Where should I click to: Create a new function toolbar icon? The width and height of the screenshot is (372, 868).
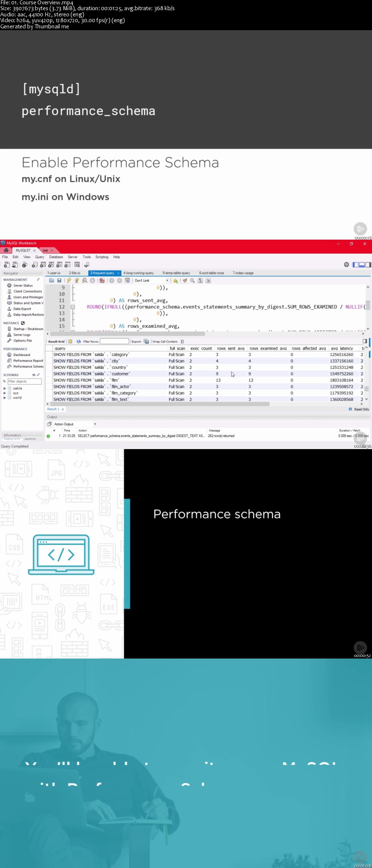67,264
